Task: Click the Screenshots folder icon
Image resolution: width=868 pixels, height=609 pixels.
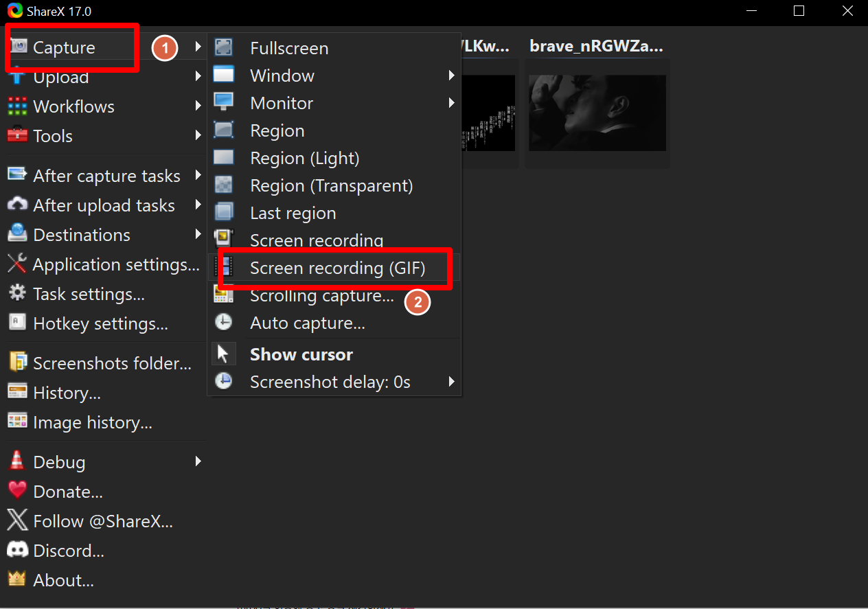Action: coord(17,362)
